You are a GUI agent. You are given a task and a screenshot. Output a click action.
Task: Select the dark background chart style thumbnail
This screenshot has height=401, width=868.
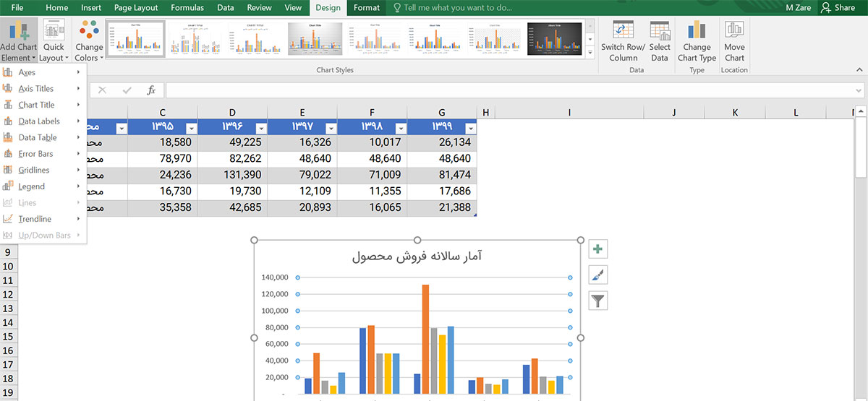coord(554,38)
